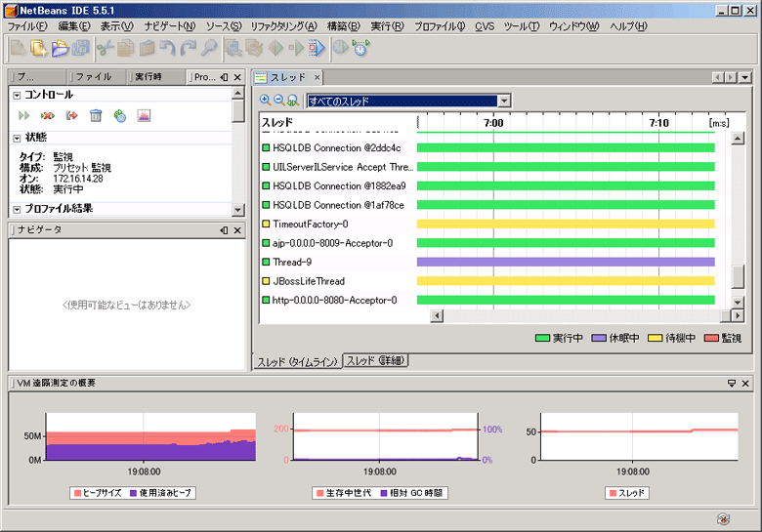Click the 待機中 yellow legend swatch
This screenshot has width=762, height=532.
(x=656, y=338)
